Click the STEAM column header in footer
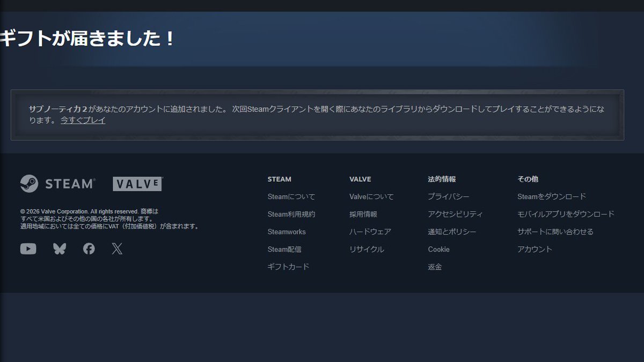This screenshot has height=362, width=644. click(280, 179)
